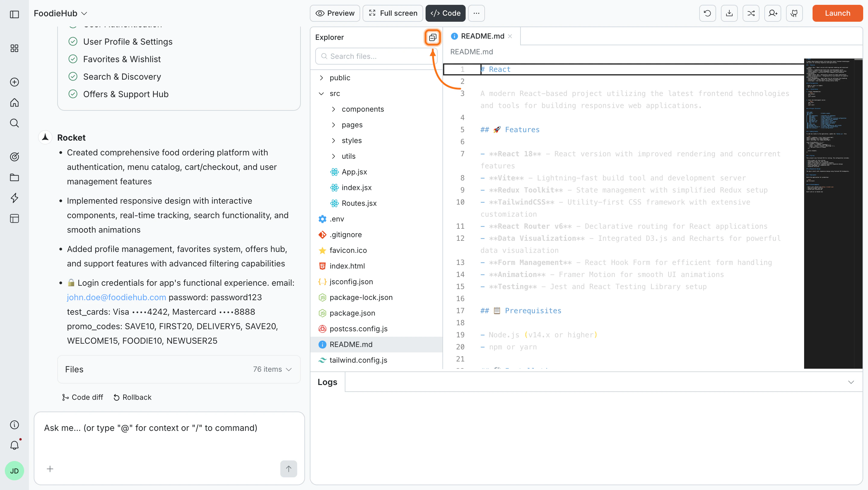The height and width of the screenshot is (490, 868).
Task: Click the shuffle remix icon near Launch
Action: coord(751,13)
